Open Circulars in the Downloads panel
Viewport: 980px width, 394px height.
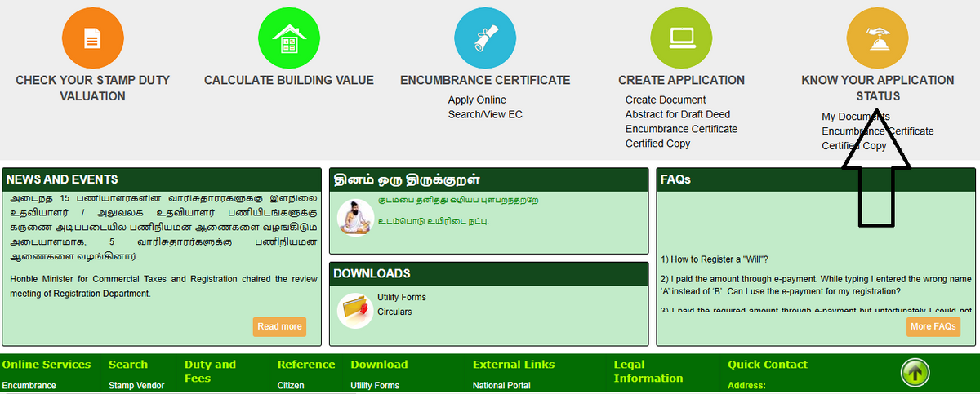[x=394, y=312]
